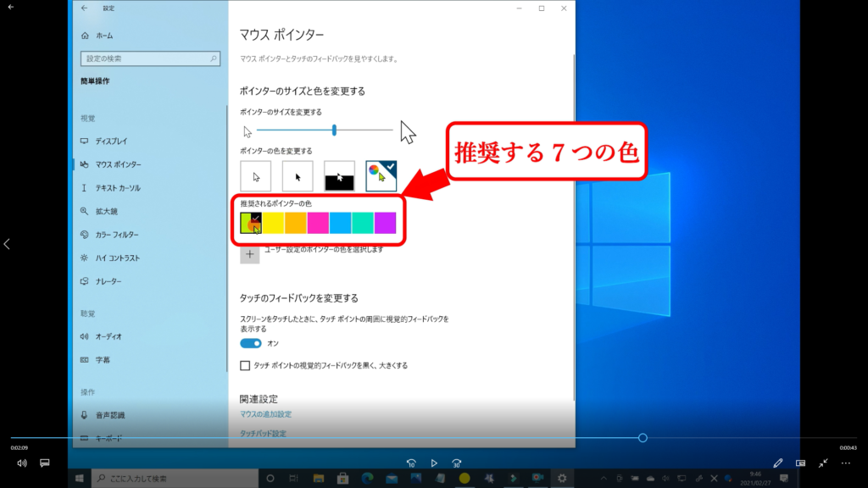Skip back 10 seconds
Screen dimensions: 868x488
coord(411,463)
